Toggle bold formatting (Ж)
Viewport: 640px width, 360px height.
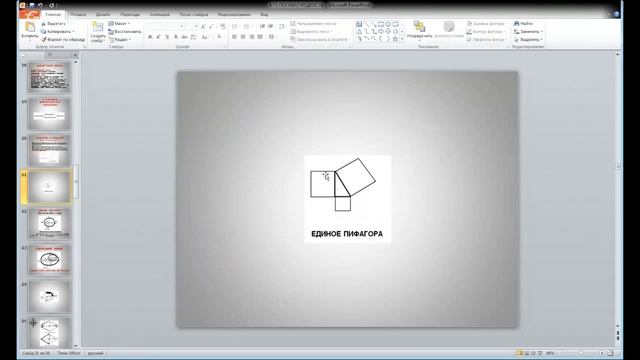150,37
